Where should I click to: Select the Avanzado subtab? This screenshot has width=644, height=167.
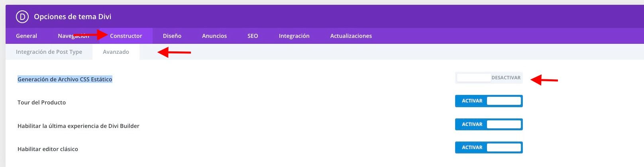pos(116,52)
